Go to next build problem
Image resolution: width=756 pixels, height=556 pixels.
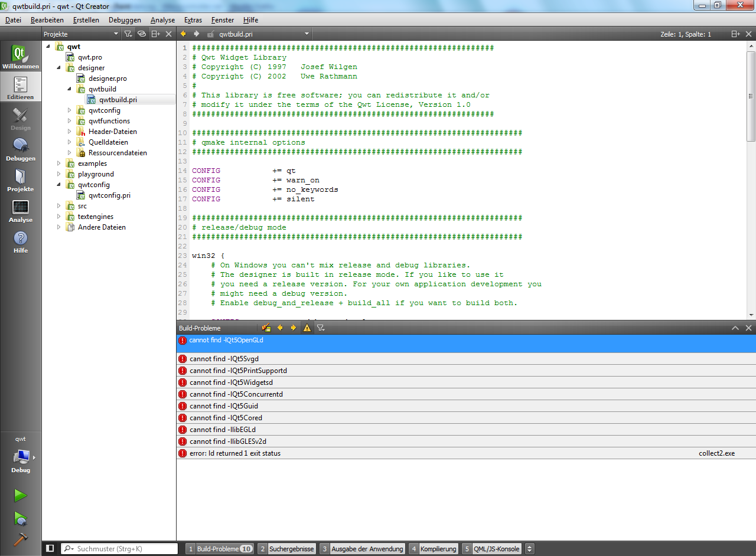pyautogui.click(x=294, y=328)
